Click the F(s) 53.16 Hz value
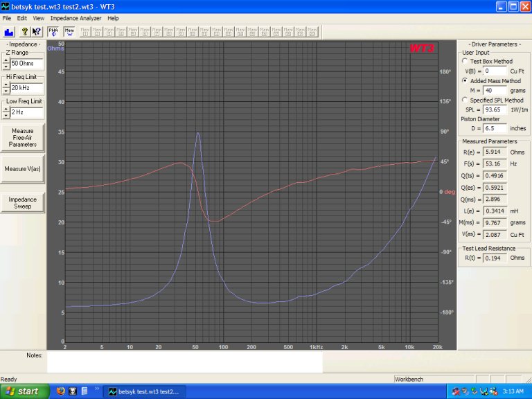 495,163
